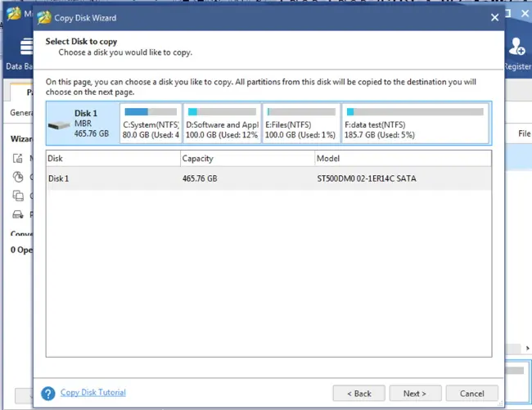The image size is (532, 410).
Task: Click the Next button
Action: (415, 394)
